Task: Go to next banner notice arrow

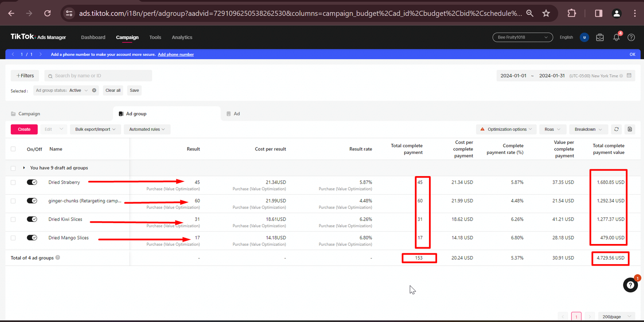Action: coord(40,54)
